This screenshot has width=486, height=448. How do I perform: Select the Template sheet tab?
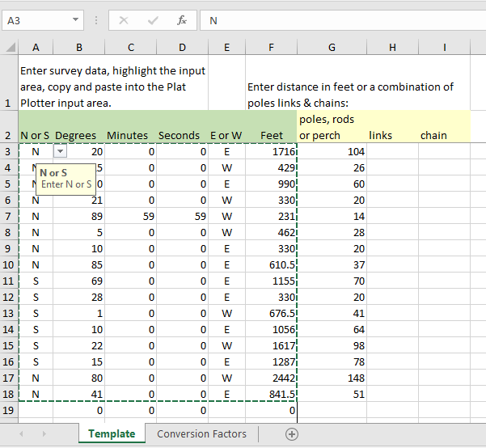112,434
